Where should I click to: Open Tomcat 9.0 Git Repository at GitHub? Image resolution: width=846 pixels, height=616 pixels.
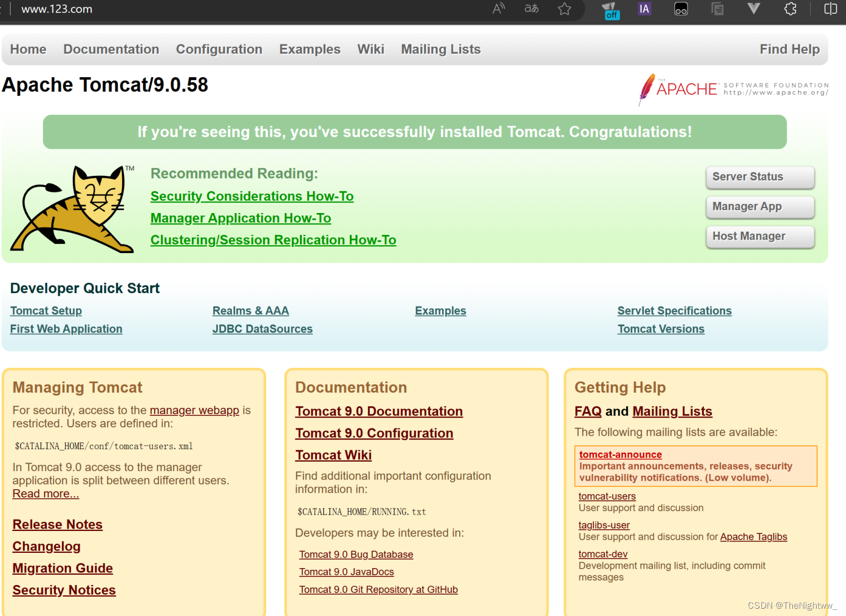coord(378,590)
